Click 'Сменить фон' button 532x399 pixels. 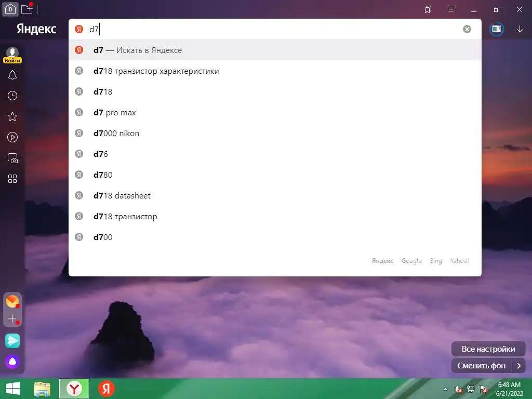click(x=482, y=366)
